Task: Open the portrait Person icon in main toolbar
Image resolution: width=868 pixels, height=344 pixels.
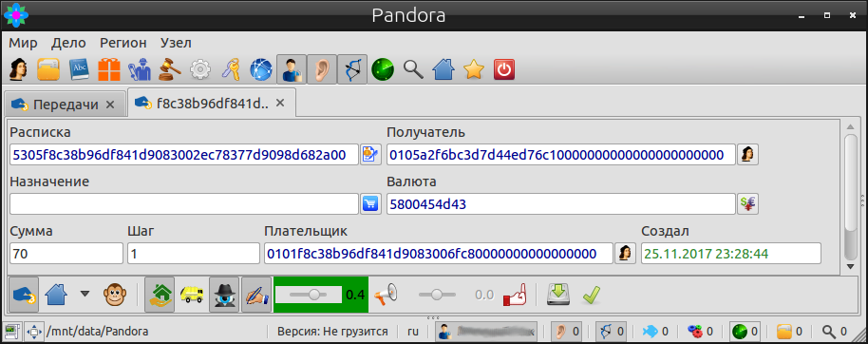Action: pos(18,69)
